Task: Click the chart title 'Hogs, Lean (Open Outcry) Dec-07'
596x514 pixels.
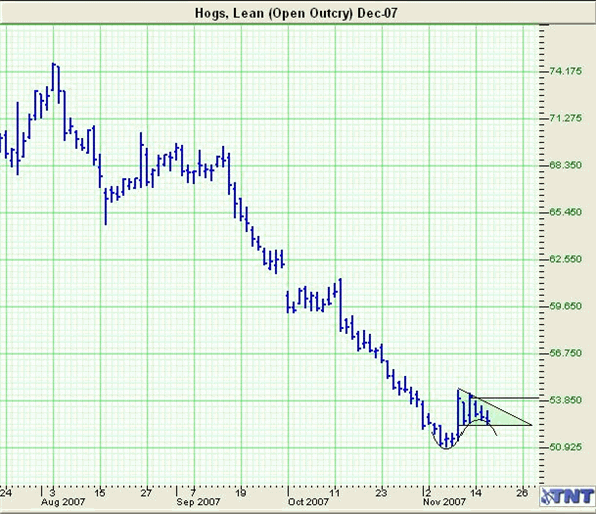Action: click(x=296, y=13)
